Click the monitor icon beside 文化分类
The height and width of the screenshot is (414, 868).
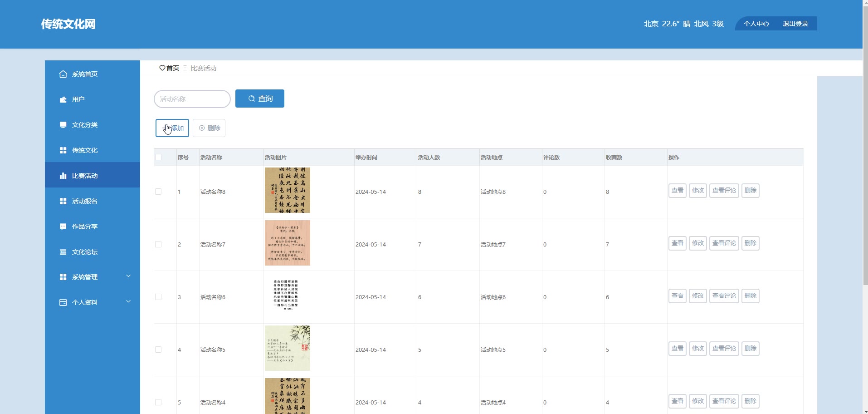point(63,125)
